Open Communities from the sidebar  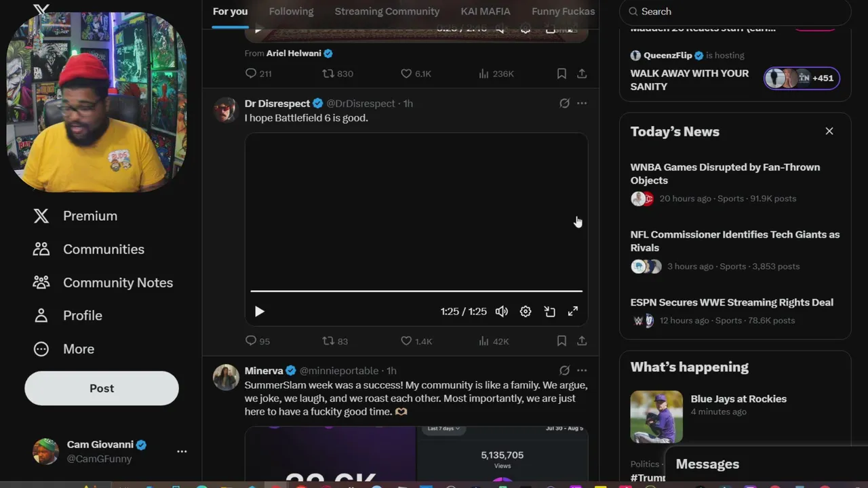[89, 249]
